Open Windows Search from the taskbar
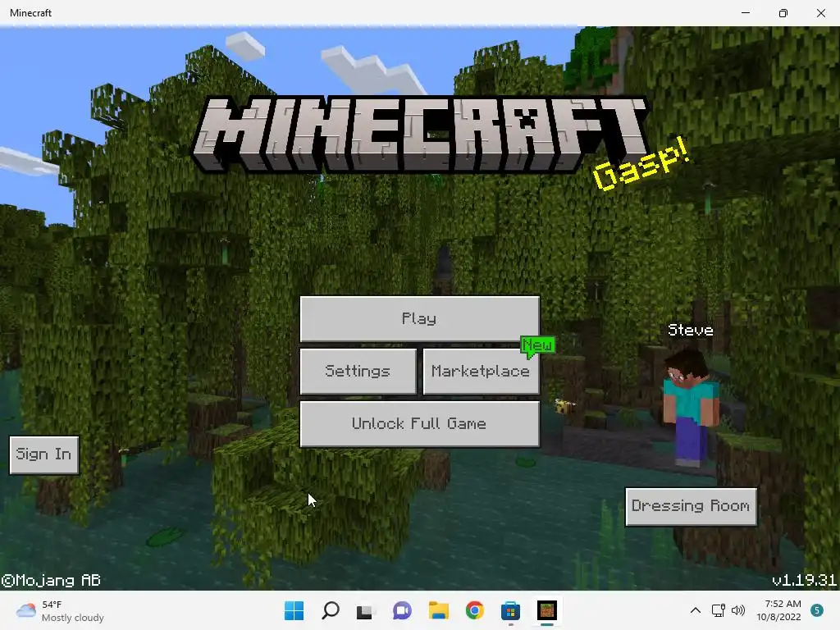 click(330, 610)
